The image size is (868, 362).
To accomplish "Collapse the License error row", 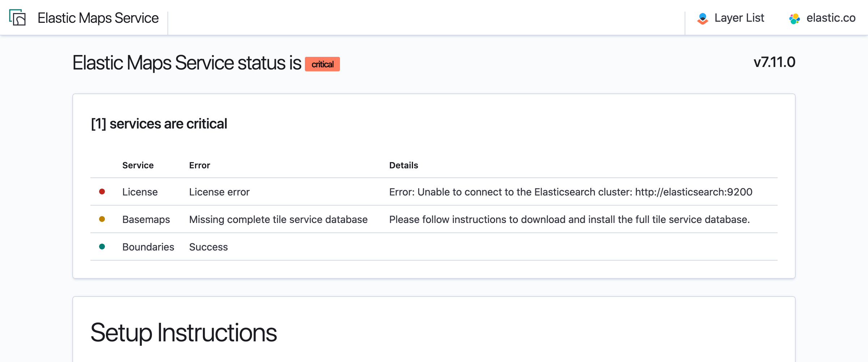I will coord(219,192).
